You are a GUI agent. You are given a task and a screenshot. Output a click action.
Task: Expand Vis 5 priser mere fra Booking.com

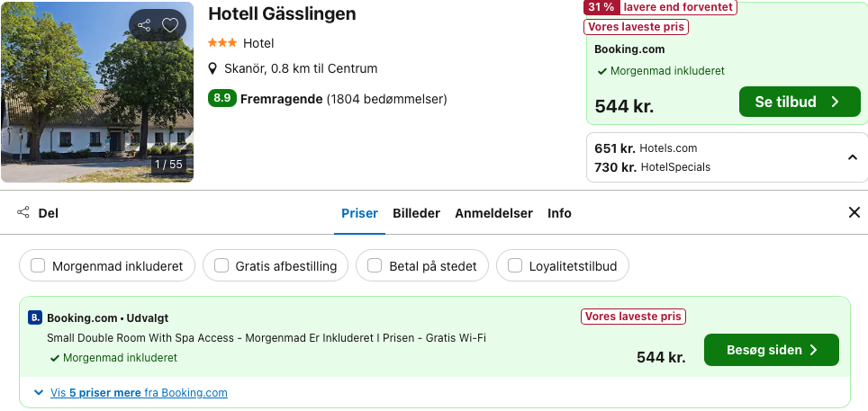pos(139,393)
